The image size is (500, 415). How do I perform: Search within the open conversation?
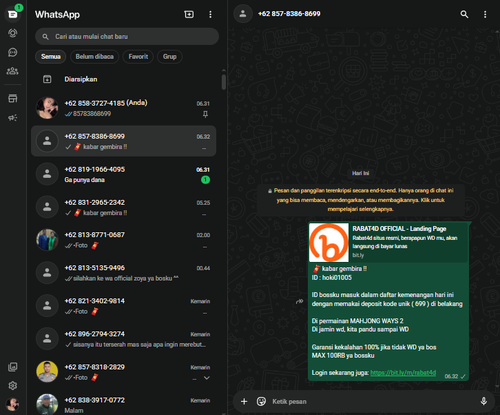(464, 14)
